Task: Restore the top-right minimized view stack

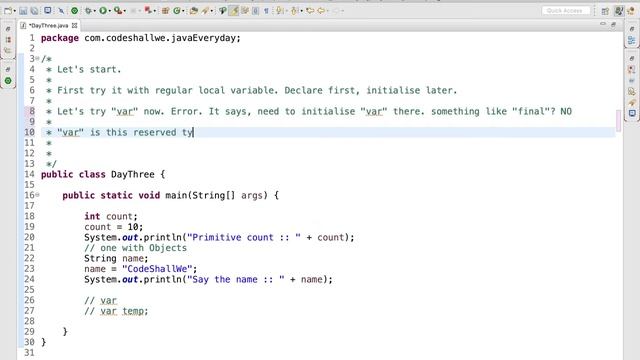Action: click(x=632, y=29)
